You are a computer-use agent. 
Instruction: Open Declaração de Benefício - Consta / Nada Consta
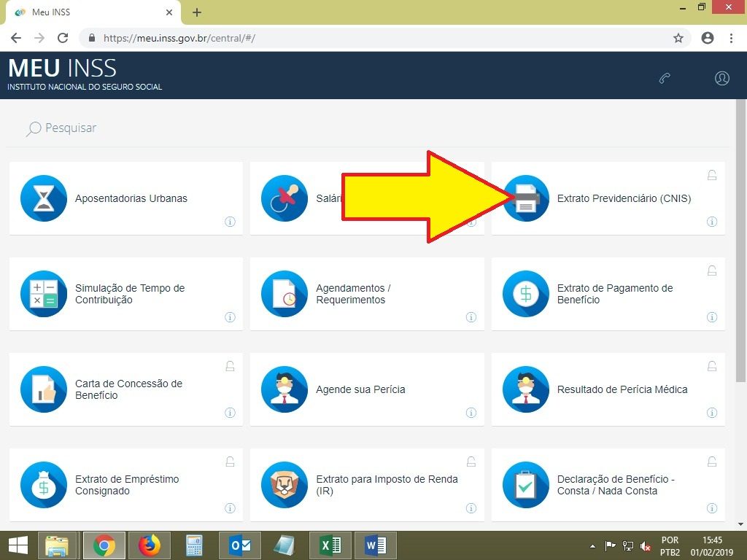[616, 485]
